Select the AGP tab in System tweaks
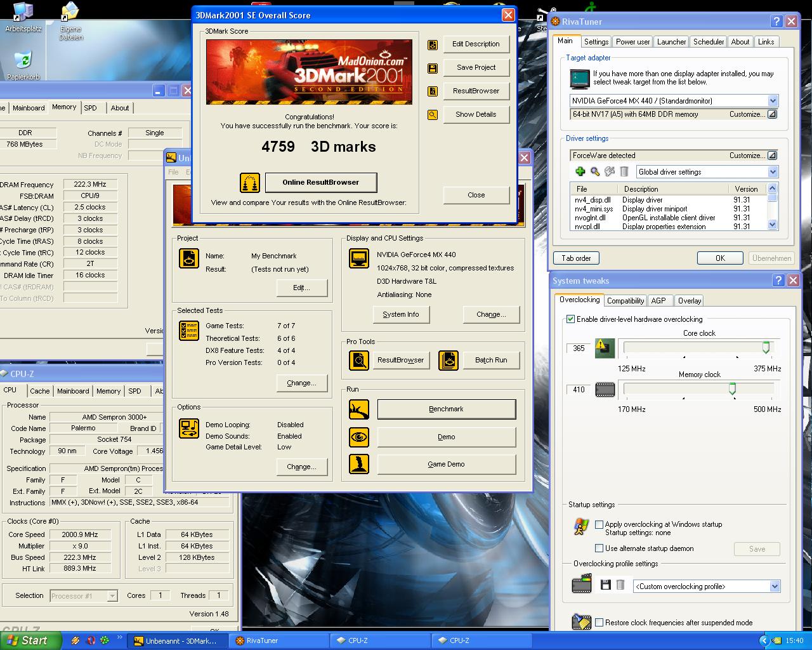 [658, 301]
